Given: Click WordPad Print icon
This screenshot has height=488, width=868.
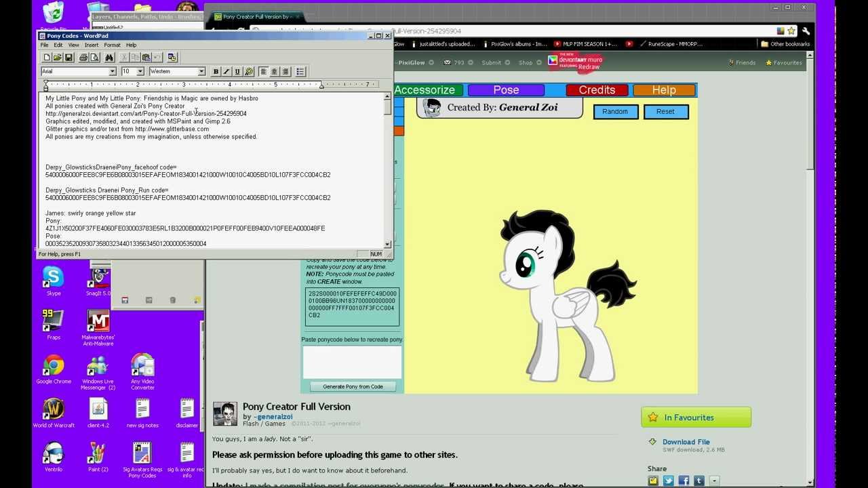Looking at the screenshot, I should click(83, 58).
